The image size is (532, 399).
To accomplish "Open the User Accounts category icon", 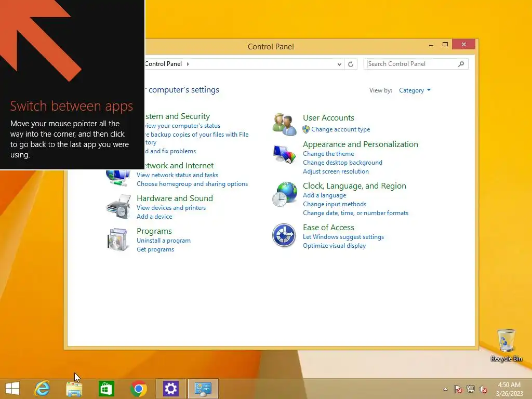I will (284, 124).
